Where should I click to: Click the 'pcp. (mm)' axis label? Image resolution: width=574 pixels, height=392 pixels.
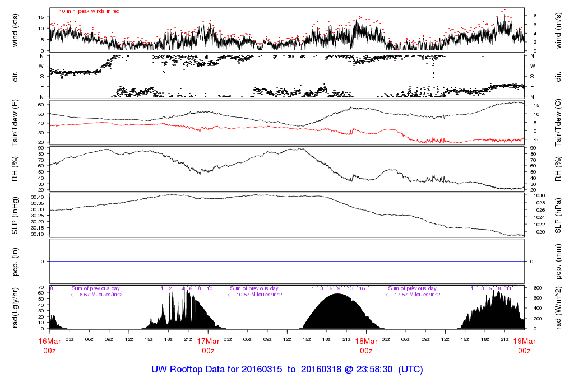pos(559,261)
